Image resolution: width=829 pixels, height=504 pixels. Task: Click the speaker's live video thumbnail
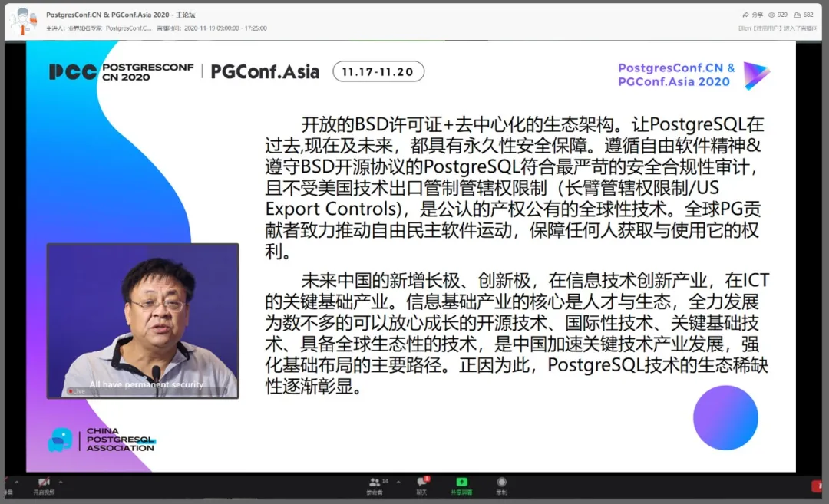(143, 321)
